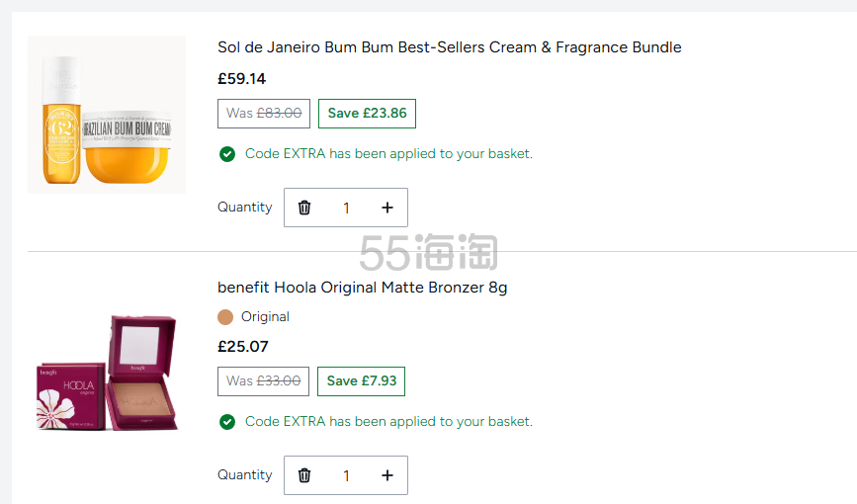Click the Original shade colour swatch
Viewport: 857px width, 504px height.
[225, 317]
